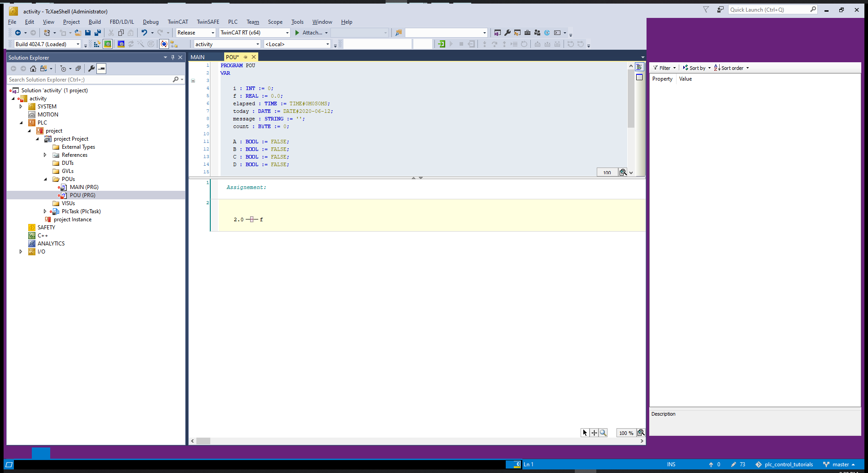Viewport: 868px width, 473px height.
Task: Click the master branch in status bar
Action: (840, 464)
